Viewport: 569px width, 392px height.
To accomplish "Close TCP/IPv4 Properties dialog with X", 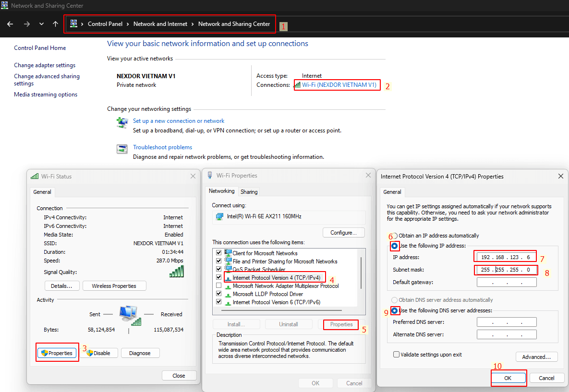I will pyautogui.click(x=560, y=176).
